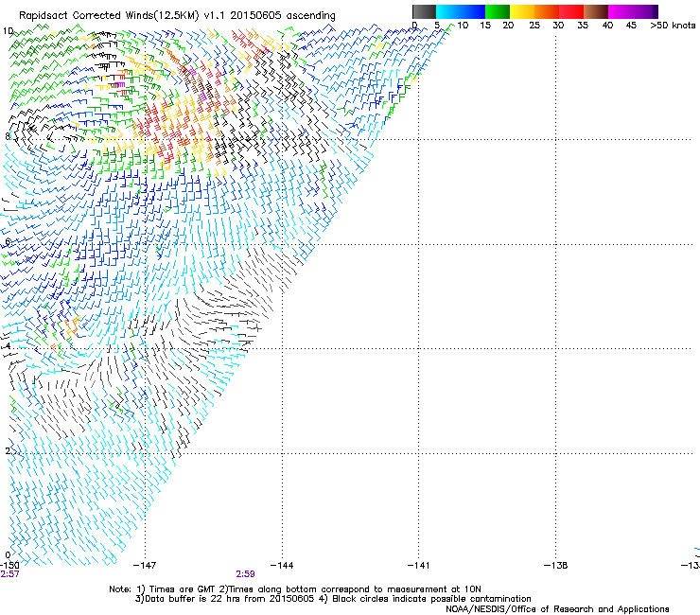Screen dimensions: 700x615
Task: Click the '>50 knots' legend label
Action: click(673, 26)
